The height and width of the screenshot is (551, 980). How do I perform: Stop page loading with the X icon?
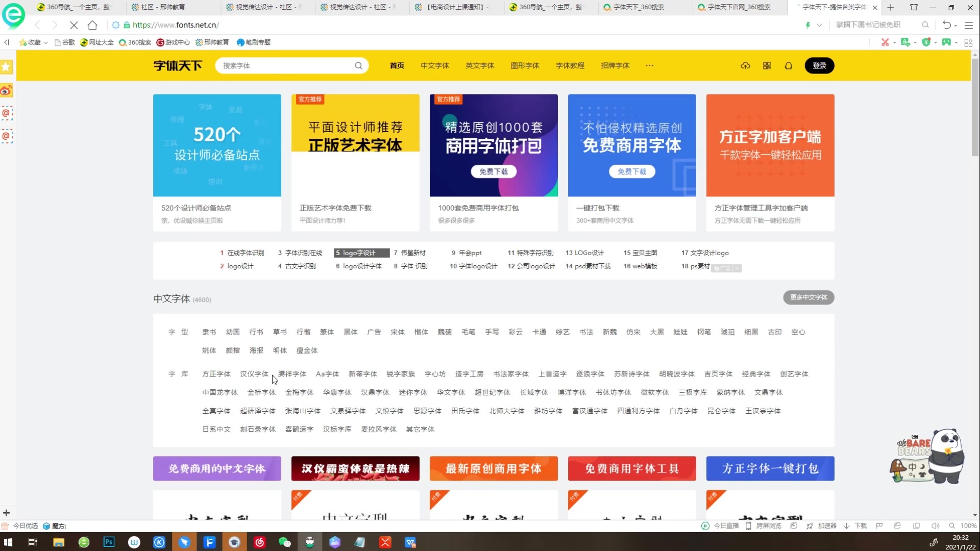73,25
